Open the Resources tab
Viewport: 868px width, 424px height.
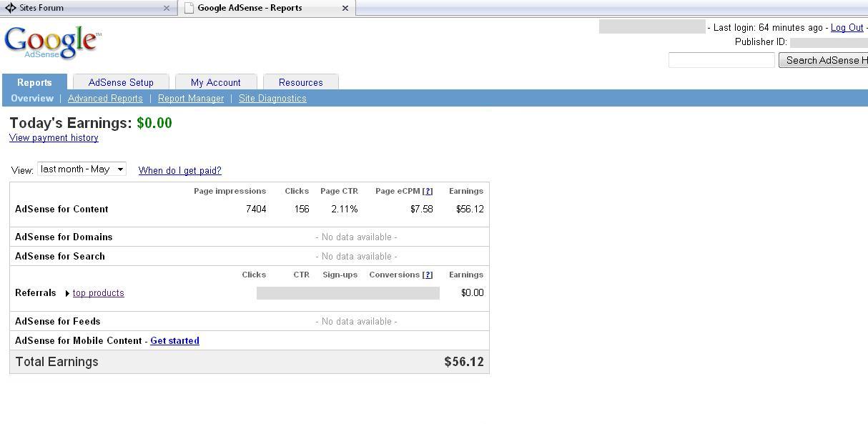[301, 82]
